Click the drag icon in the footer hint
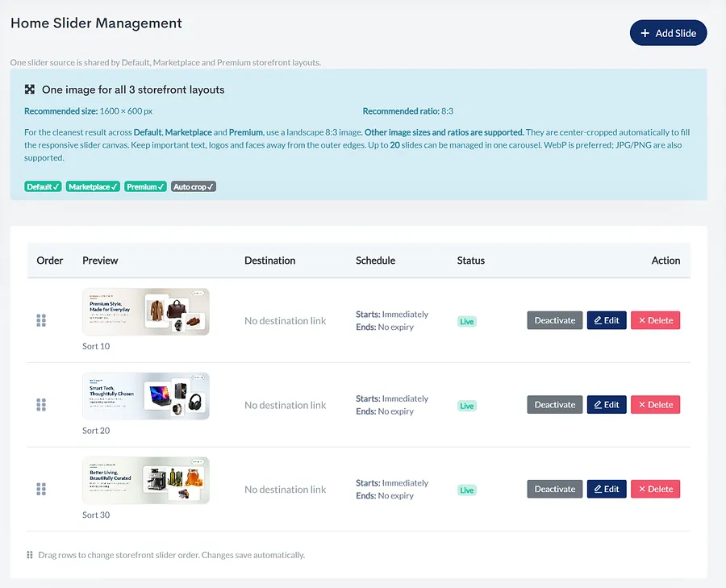This screenshot has width=726, height=588. coord(30,555)
